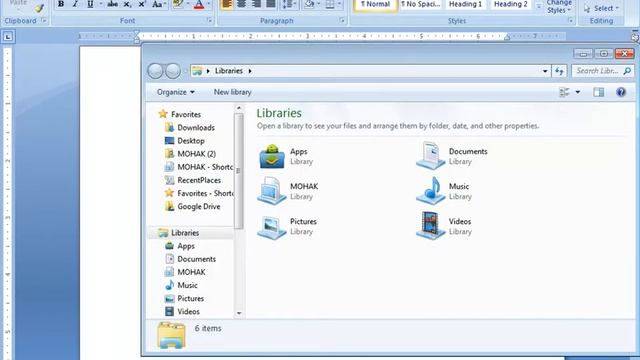Click Explorer refresh button
The width and height of the screenshot is (640, 360).
click(x=559, y=71)
